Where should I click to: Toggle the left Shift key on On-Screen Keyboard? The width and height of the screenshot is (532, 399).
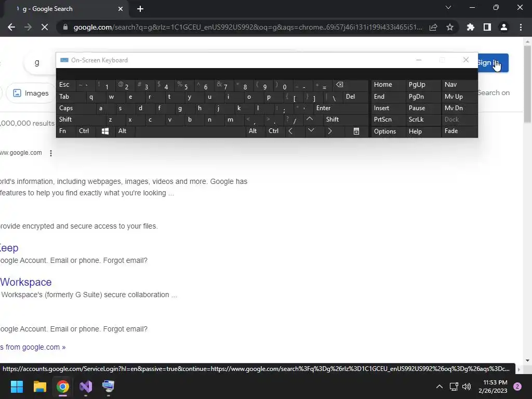click(x=81, y=119)
